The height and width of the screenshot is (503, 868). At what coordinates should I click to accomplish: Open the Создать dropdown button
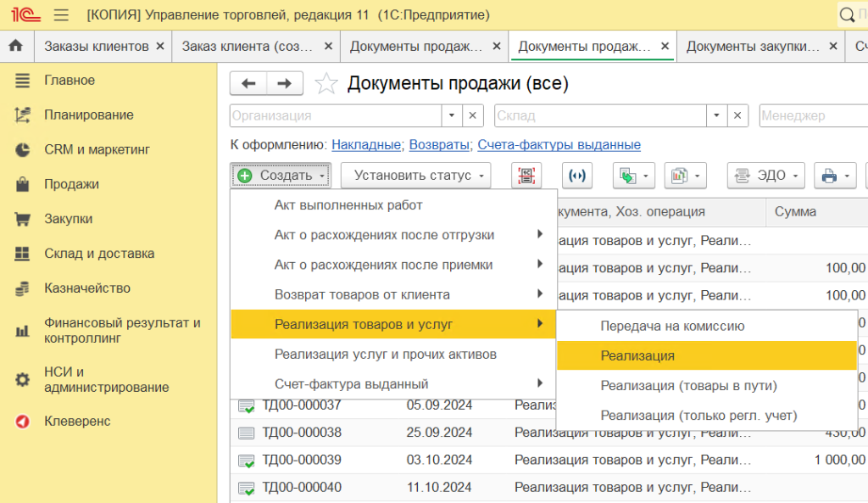[281, 176]
